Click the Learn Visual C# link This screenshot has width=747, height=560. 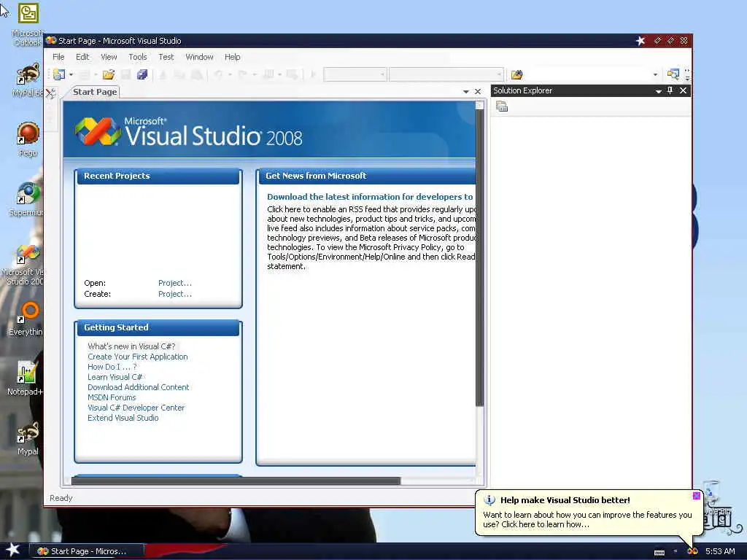pyautogui.click(x=115, y=377)
